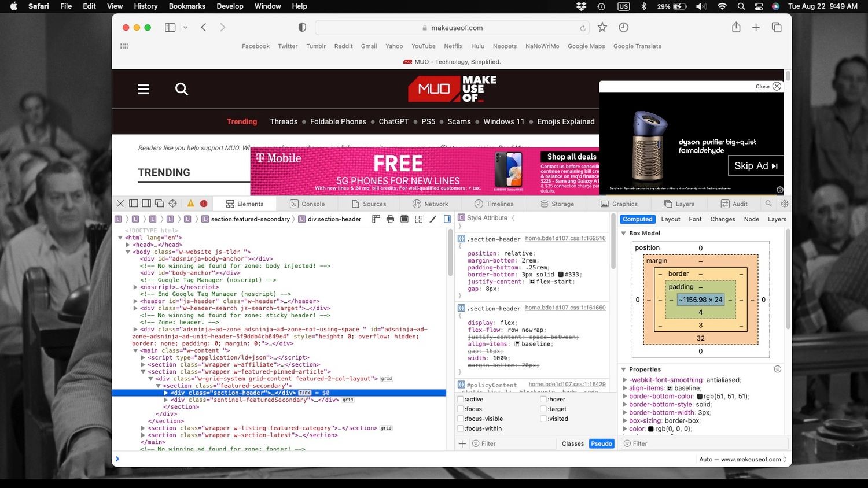Check the :visited pseudo-class
Viewport: 868px width, 488px height.
tap(543, 419)
